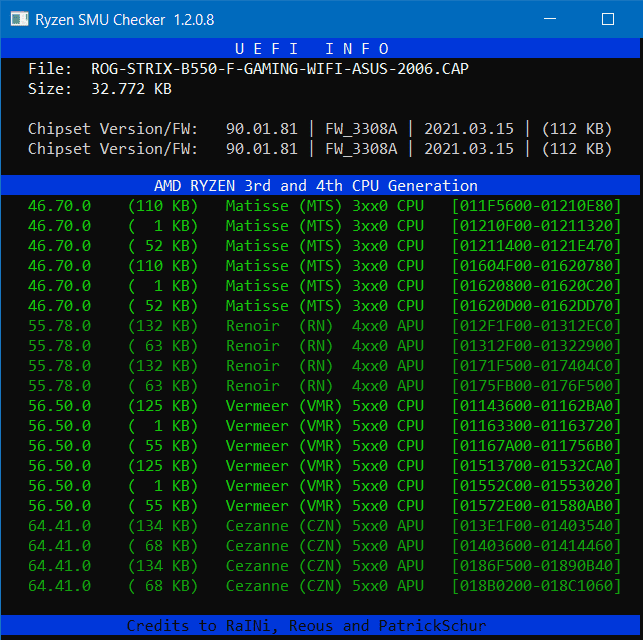Screen dimensions: 643x640
Task: Click '(134 KB)' in the [0186F500-01890B40] row
Action: 163,566
